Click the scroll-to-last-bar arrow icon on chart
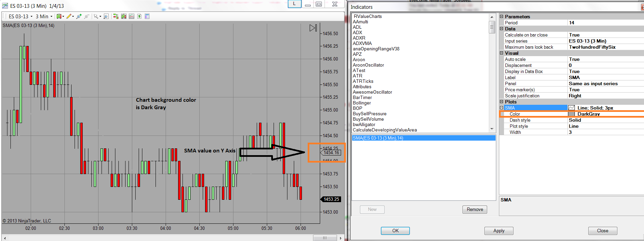The height and width of the screenshot is (241, 644). tap(313, 28)
